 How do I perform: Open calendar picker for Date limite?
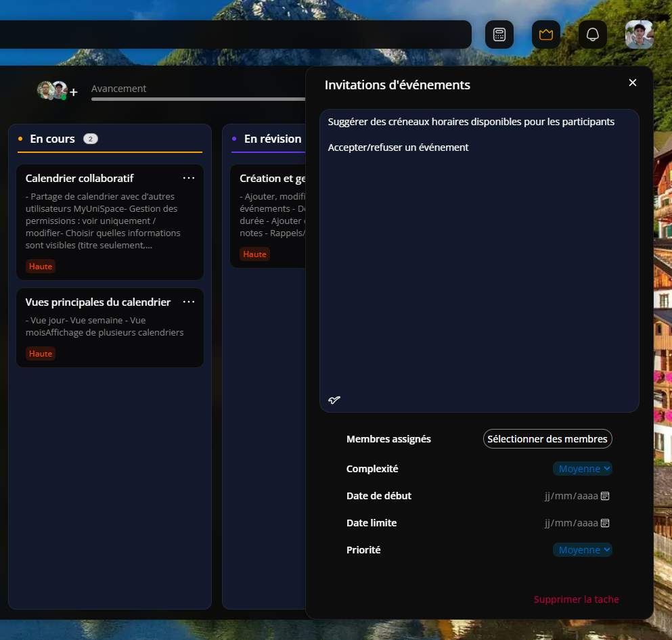[x=606, y=523]
